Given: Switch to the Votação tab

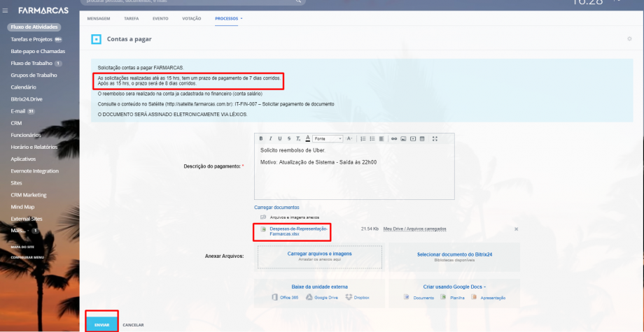Looking at the screenshot, I should click(191, 17).
